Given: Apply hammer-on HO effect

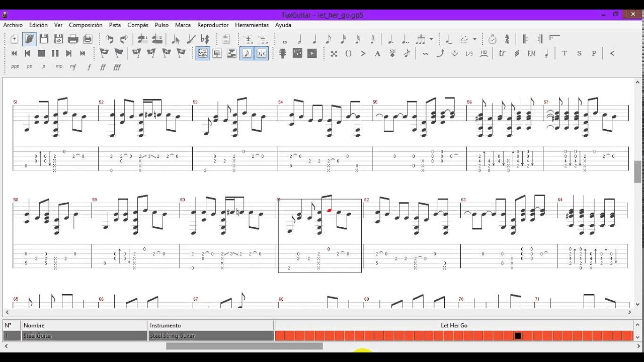Looking at the screenshot, I should point(484,53).
